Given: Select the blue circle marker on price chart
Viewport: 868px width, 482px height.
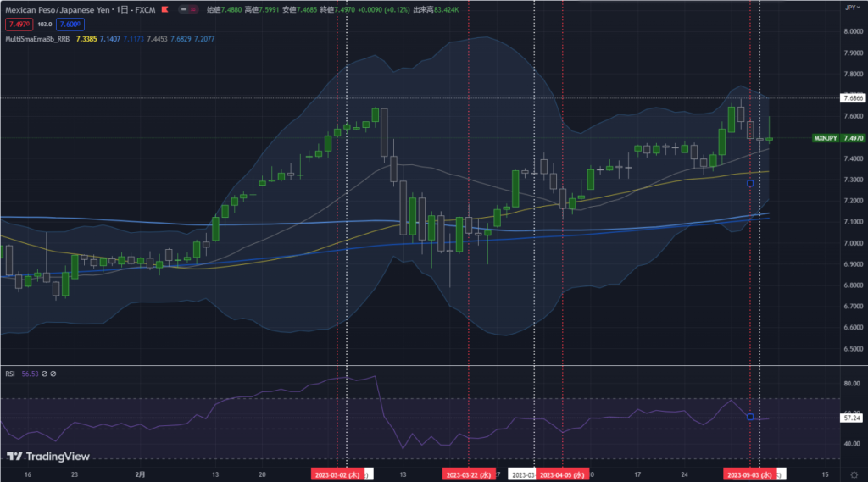Looking at the screenshot, I should [750, 183].
